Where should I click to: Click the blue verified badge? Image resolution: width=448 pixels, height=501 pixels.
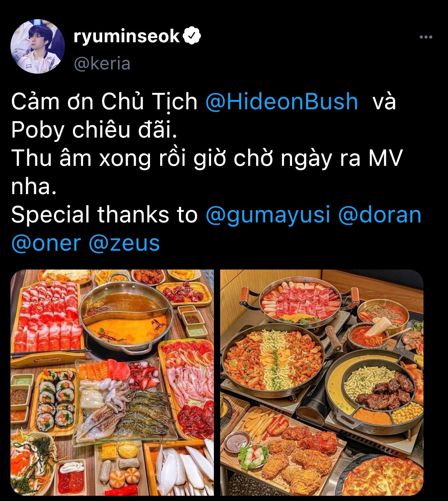[x=192, y=36]
